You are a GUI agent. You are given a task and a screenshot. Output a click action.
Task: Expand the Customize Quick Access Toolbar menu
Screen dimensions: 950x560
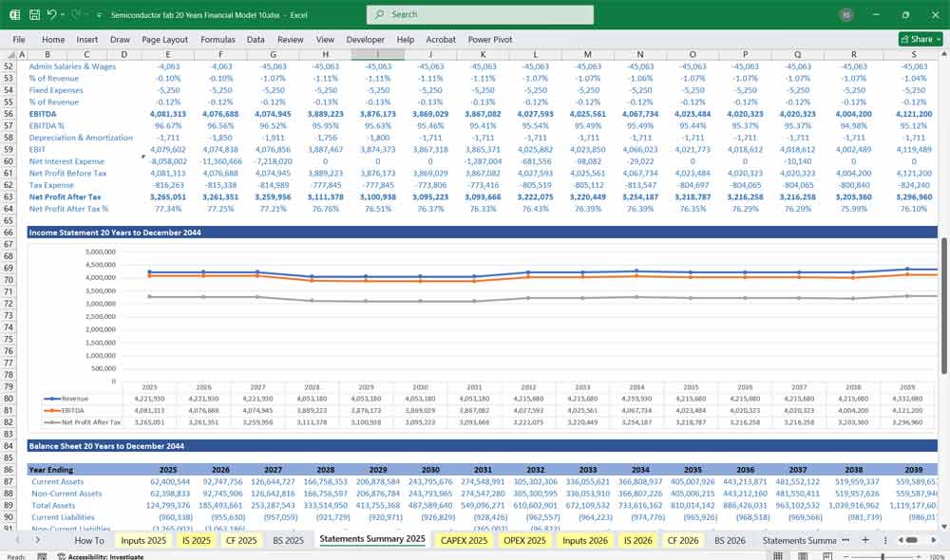(x=100, y=13)
